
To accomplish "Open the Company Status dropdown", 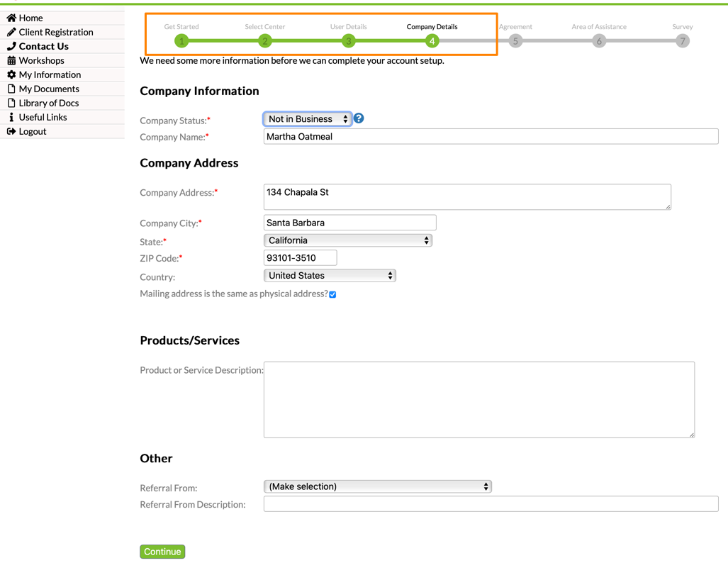I will pyautogui.click(x=308, y=119).
